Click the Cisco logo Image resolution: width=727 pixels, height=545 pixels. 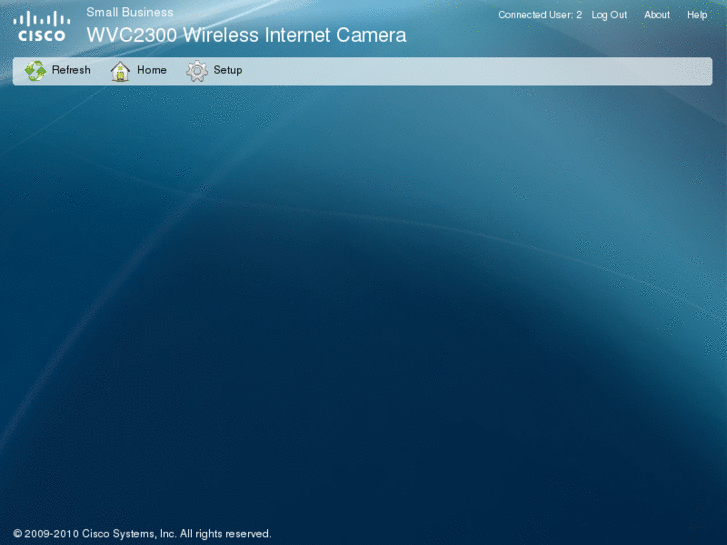tap(42, 27)
